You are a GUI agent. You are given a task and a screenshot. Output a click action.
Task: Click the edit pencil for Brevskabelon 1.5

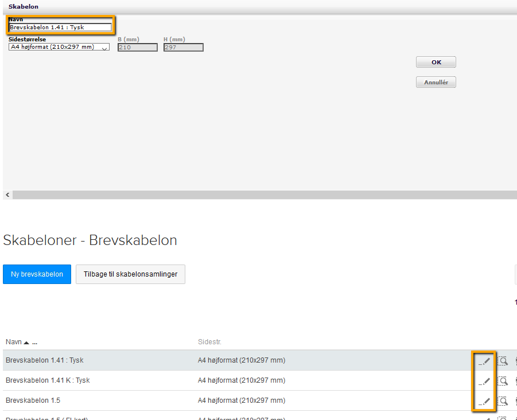[x=485, y=401]
